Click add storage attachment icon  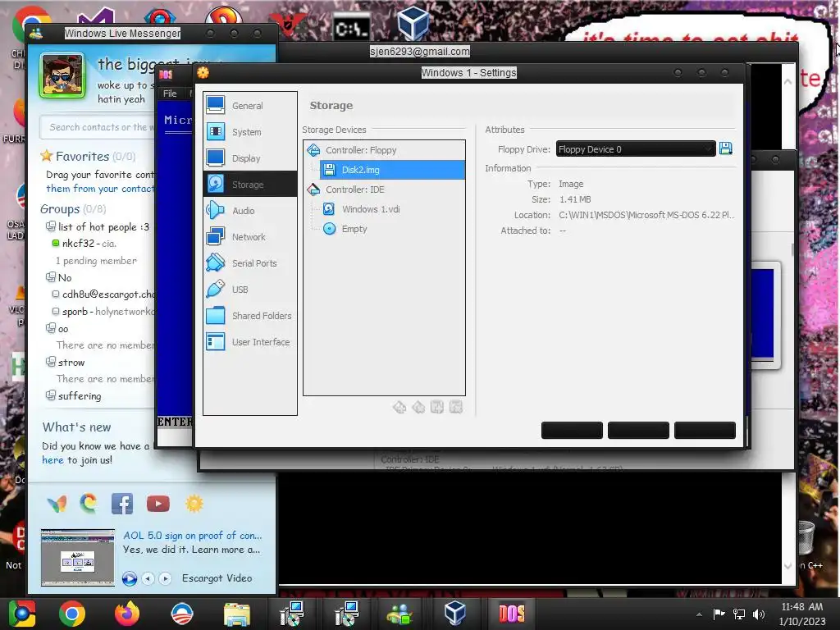437,408
